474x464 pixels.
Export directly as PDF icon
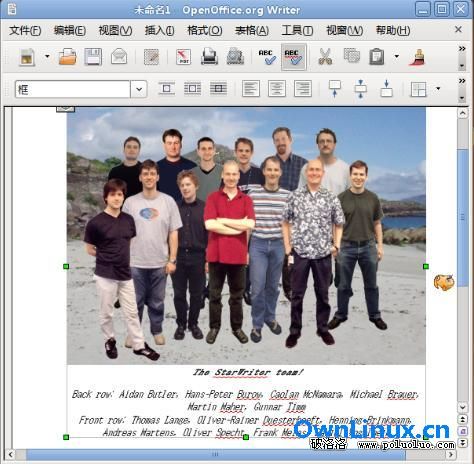(x=183, y=57)
